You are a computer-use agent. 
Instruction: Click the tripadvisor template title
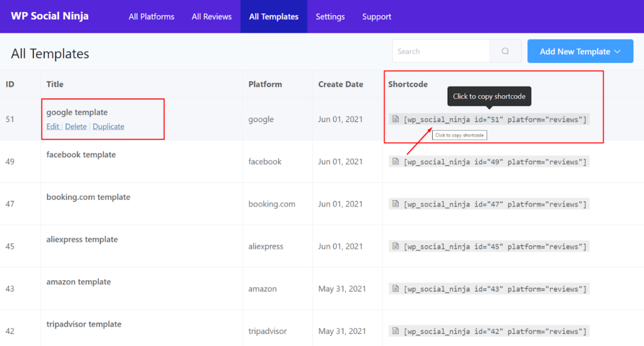[x=84, y=324]
